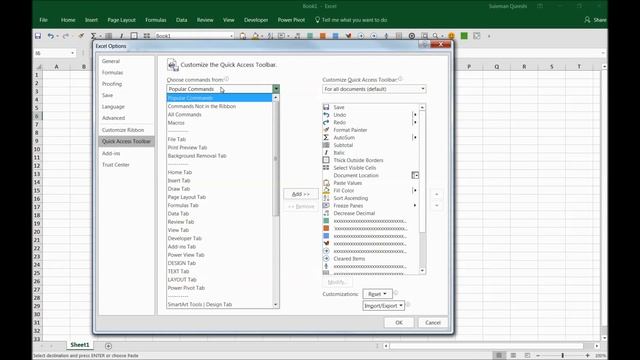Open the Reset dropdown button
This screenshot has width=640, height=360.
[x=377, y=294]
